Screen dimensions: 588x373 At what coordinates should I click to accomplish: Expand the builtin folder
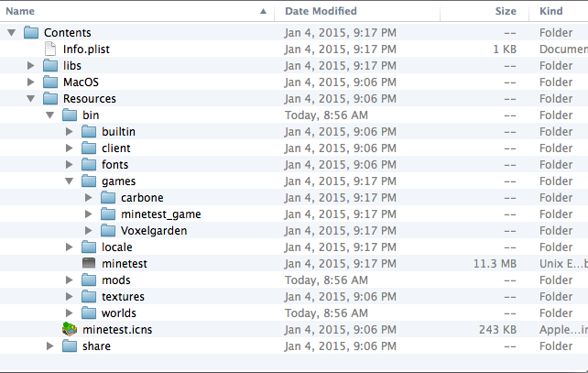(x=70, y=132)
